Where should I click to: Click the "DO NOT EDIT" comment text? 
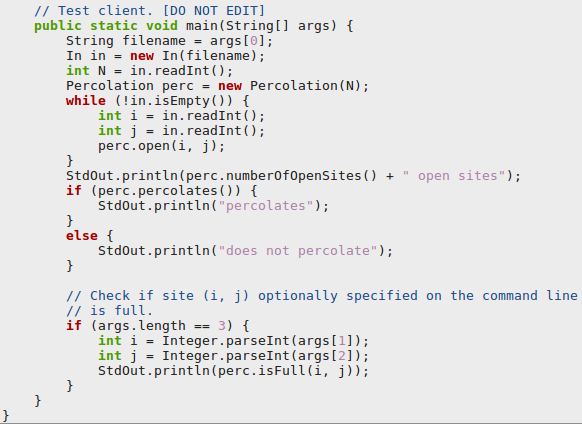213,10
